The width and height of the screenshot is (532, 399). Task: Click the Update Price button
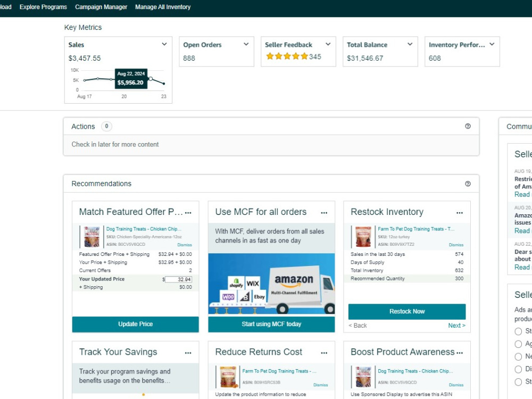135,324
